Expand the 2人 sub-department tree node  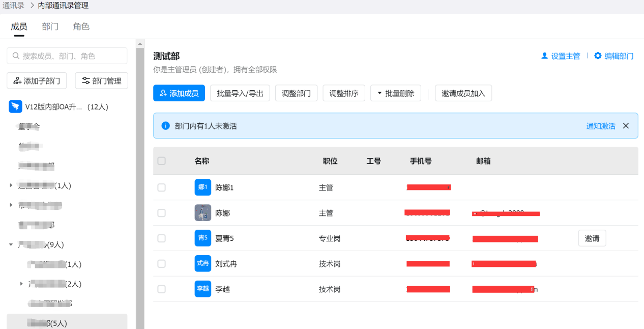click(21, 284)
